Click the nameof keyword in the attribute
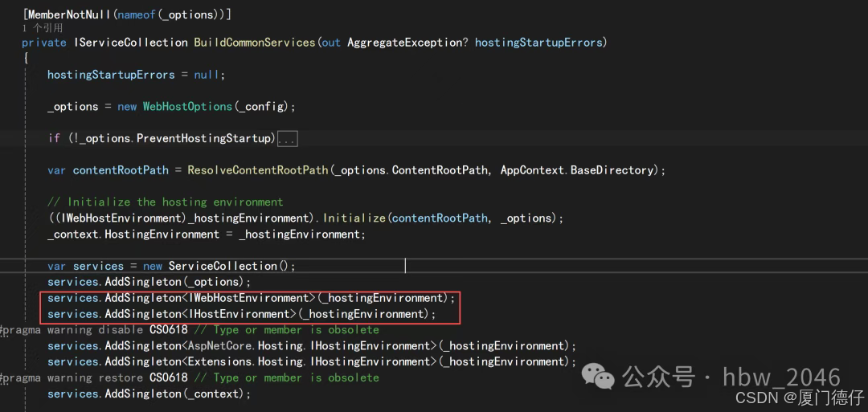Image resolution: width=868 pixels, height=412 pixels. (x=136, y=15)
